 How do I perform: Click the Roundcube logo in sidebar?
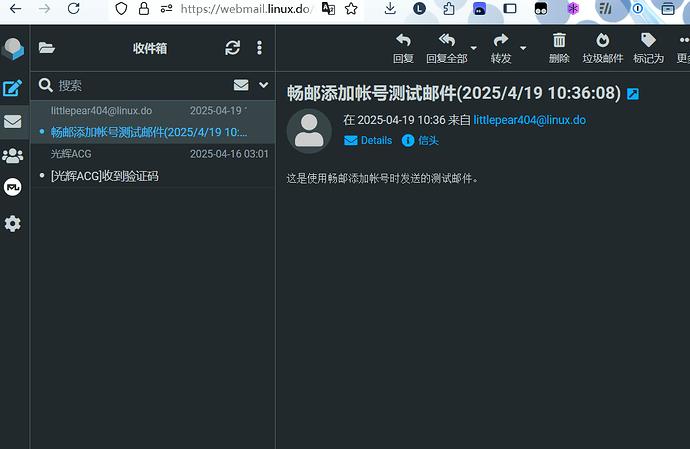13,48
